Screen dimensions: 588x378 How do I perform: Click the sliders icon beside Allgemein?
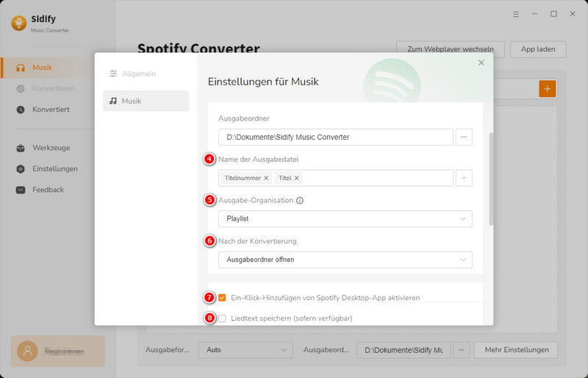coord(113,74)
